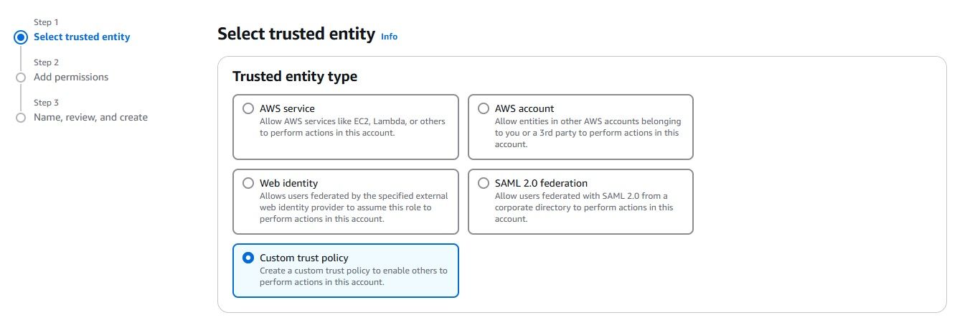Click the AWS service option card description
This screenshot has height=323, width=980.
pyautogui.click(x=352, y=127)
